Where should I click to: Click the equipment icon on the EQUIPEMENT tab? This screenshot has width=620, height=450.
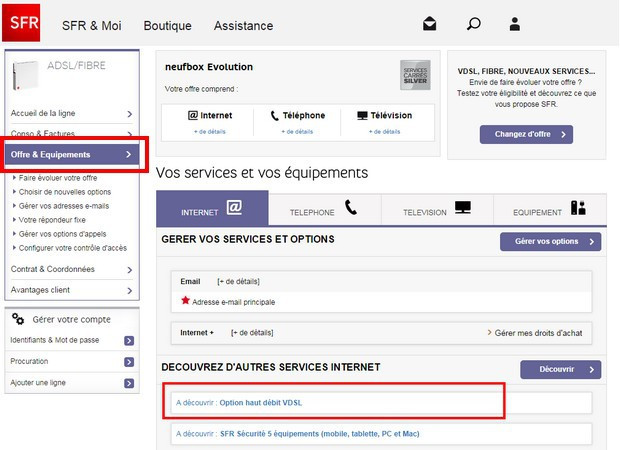coord(578,208)
